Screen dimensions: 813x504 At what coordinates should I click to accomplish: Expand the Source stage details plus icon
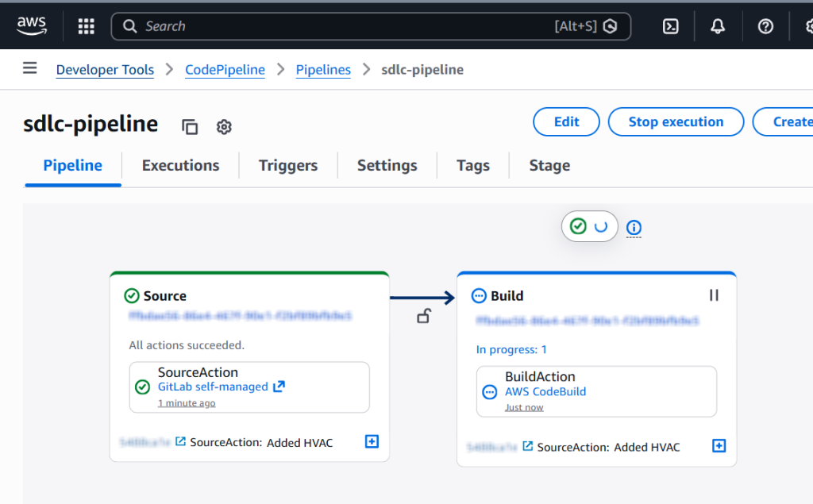point(372,441)
